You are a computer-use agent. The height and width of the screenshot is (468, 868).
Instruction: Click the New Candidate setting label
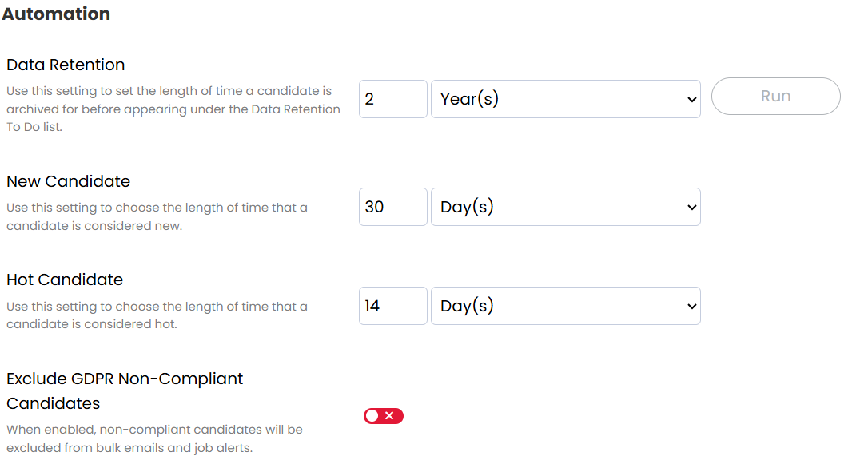[68, 181]
